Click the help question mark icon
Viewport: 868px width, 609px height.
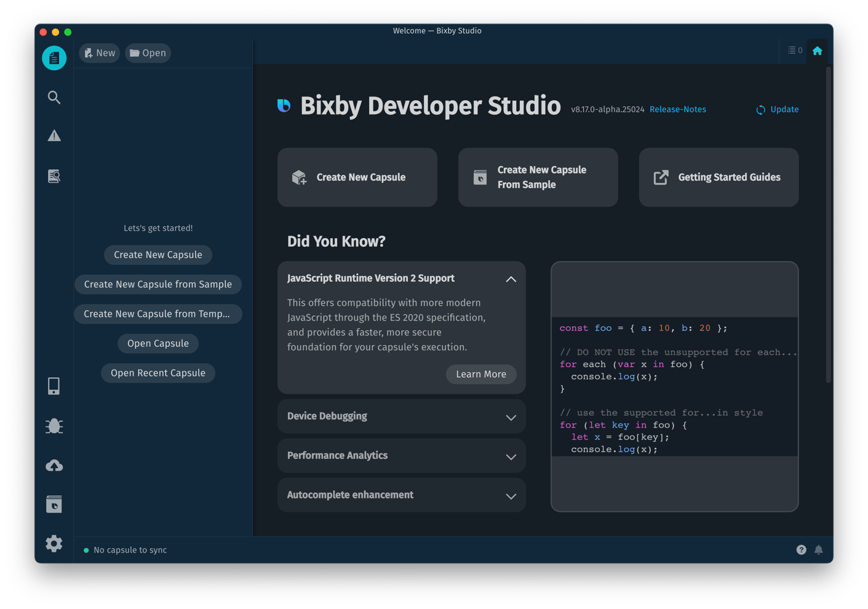coord(801,550)
